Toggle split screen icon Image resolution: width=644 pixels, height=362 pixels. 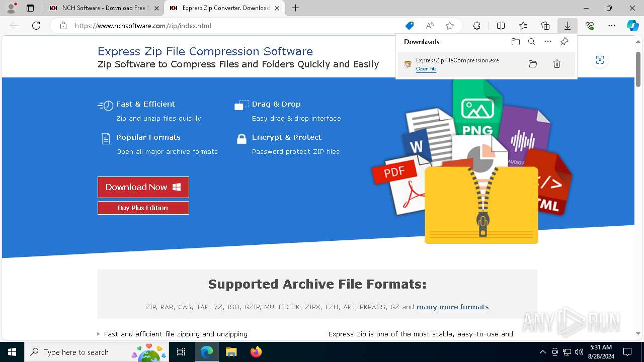point(501,26)
